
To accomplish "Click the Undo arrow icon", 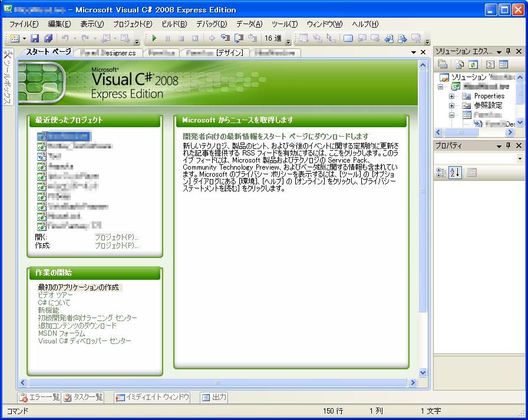I will 65,38.
